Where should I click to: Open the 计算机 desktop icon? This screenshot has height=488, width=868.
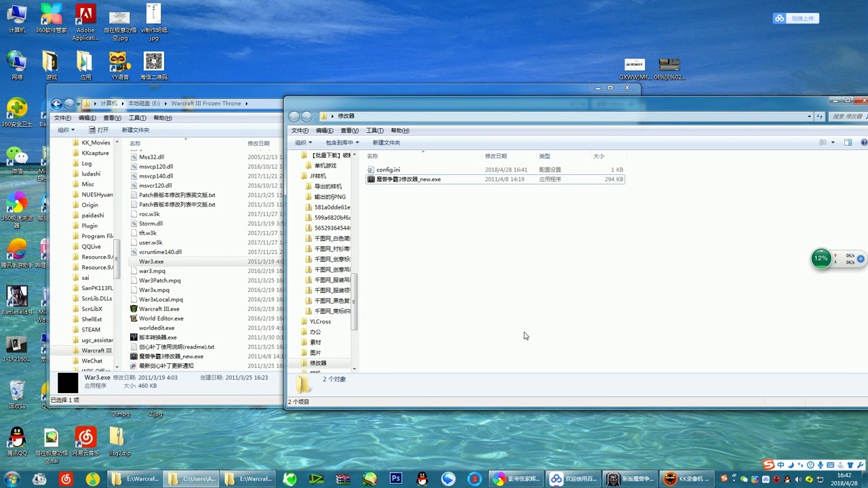tap(17, 18)
